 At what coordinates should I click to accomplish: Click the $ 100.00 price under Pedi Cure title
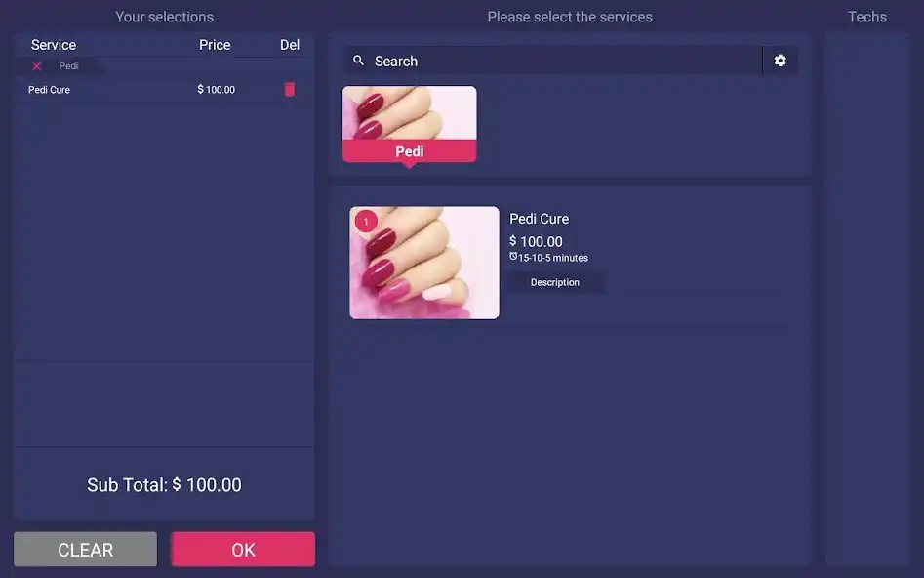536,242
